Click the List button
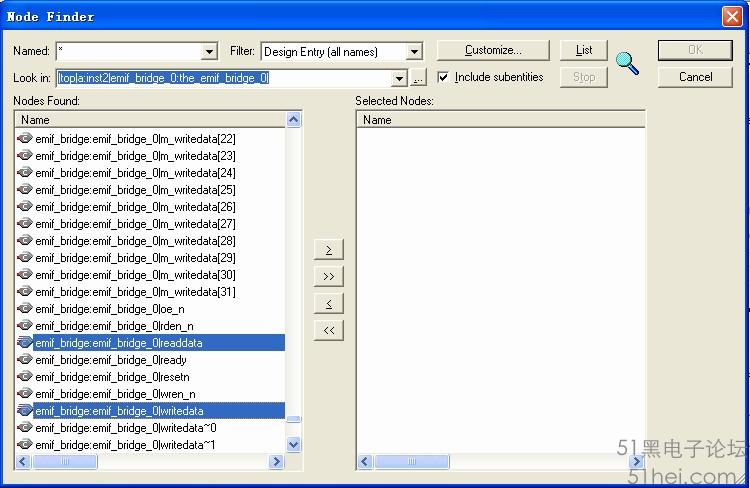Screen dimensions: 750x488 584,50
